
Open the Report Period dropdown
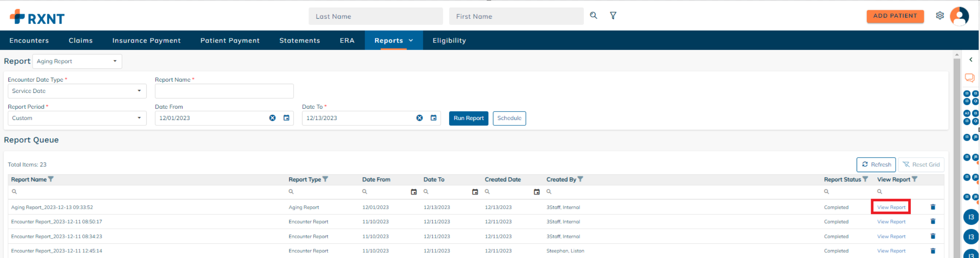[77, 118]
